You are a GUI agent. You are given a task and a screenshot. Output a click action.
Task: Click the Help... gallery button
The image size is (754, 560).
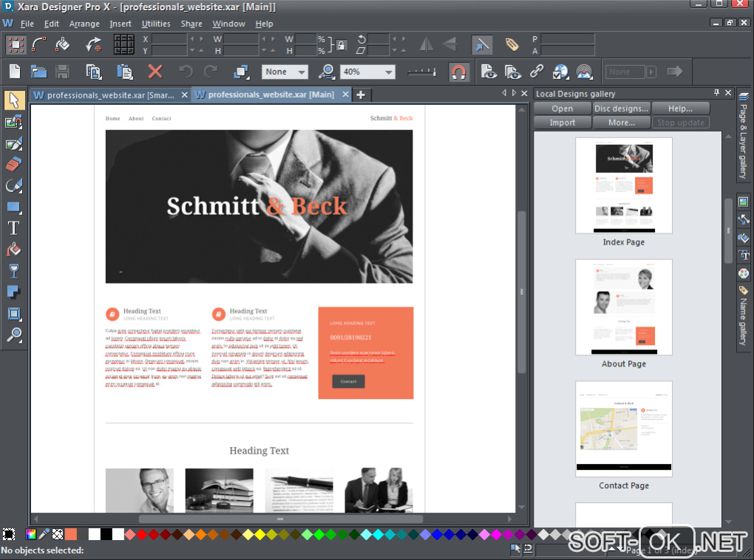point(680,109)
